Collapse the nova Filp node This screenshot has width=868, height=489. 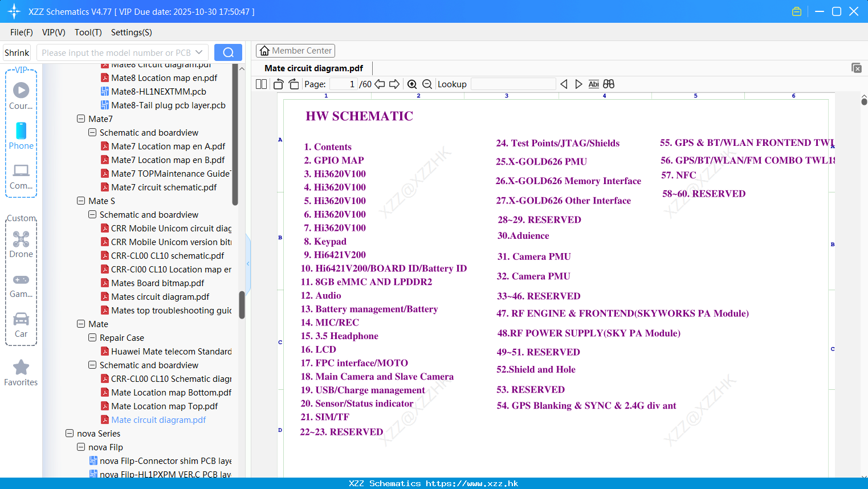pyautogui.click(x=81, y=447)
